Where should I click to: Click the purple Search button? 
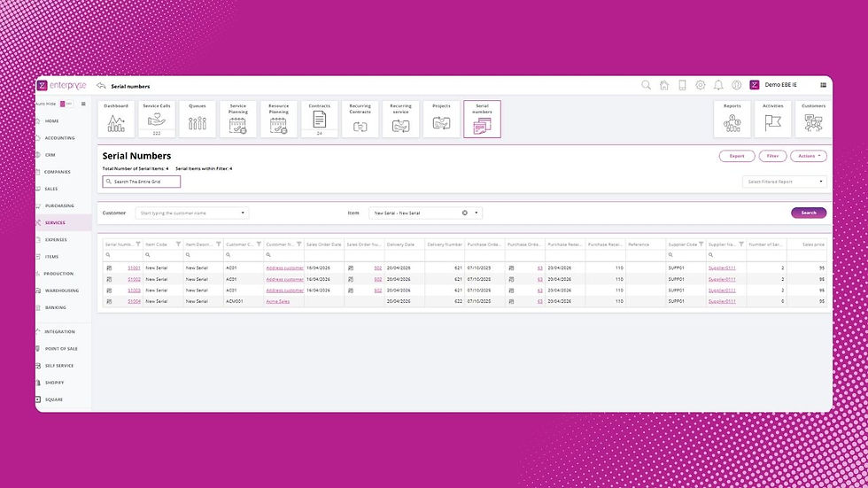(x=808, y=213)
